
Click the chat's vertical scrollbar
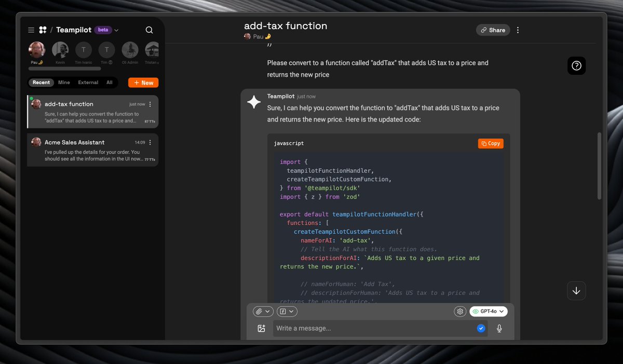coord(600,166)
